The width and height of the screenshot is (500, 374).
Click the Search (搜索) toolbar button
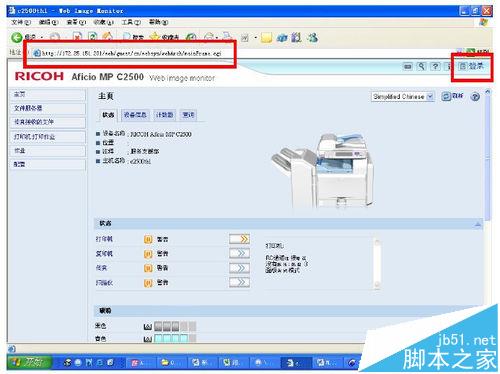point(133,37)
